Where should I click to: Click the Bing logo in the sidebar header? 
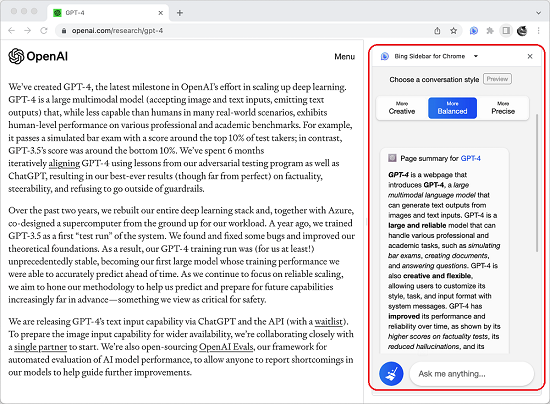[x=385, y=56]
